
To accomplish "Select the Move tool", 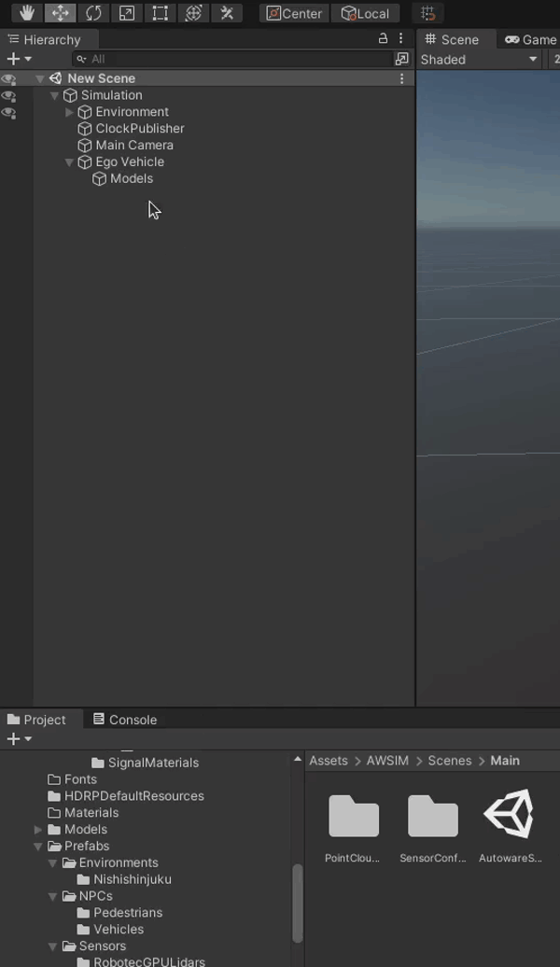I will point(60,13).
